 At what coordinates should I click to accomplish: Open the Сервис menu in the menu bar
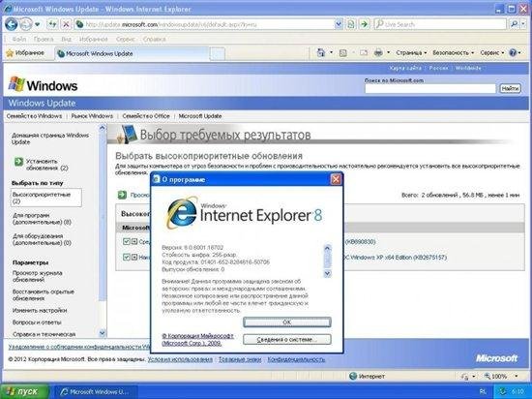[x=126, y=39]
